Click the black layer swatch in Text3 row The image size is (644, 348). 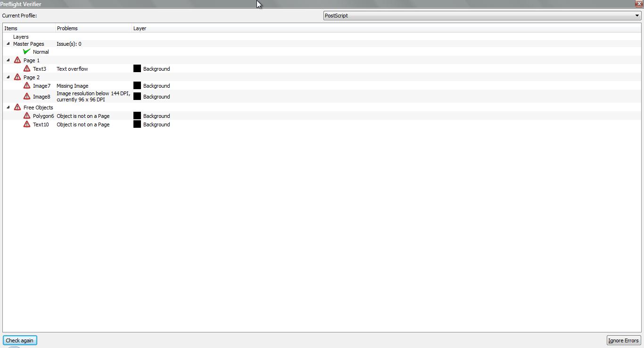[137, 68]
